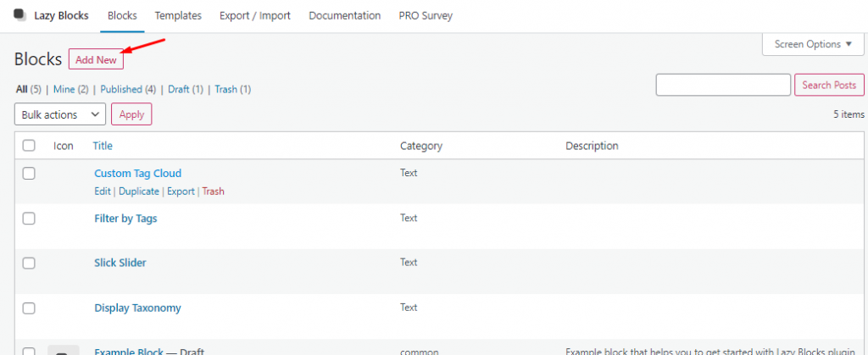Sort the list by Title column

coord(103,146)
